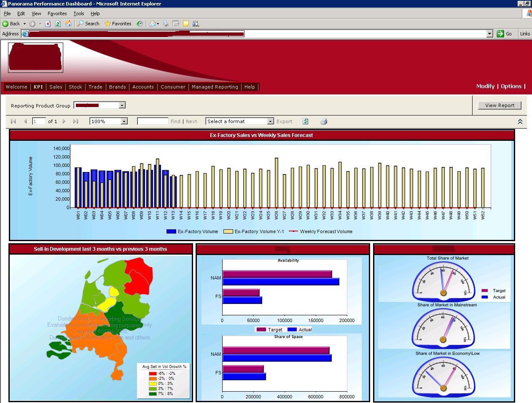Click the Modify link
Viewport: 532px width, 403px height.
coord(485,86)
